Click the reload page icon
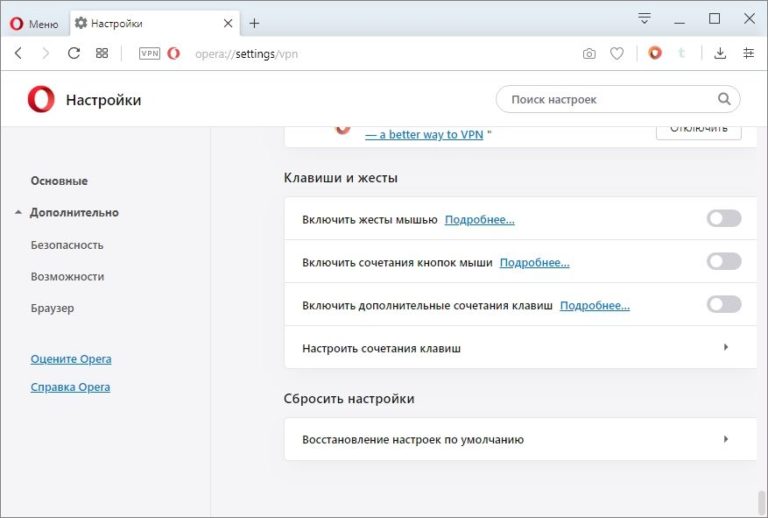 (x=74, y=53)
